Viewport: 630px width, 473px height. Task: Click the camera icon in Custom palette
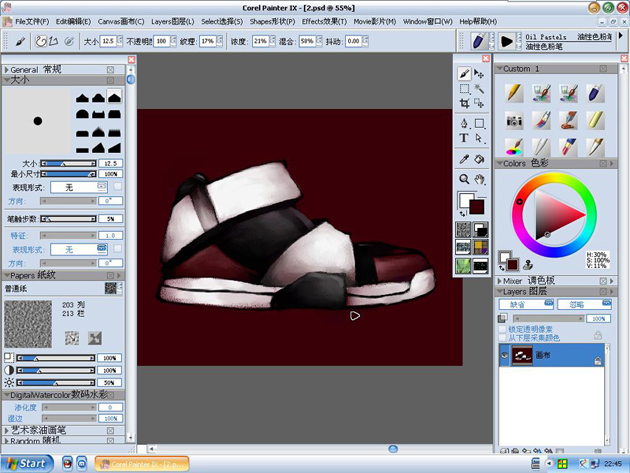click(514, 121)
